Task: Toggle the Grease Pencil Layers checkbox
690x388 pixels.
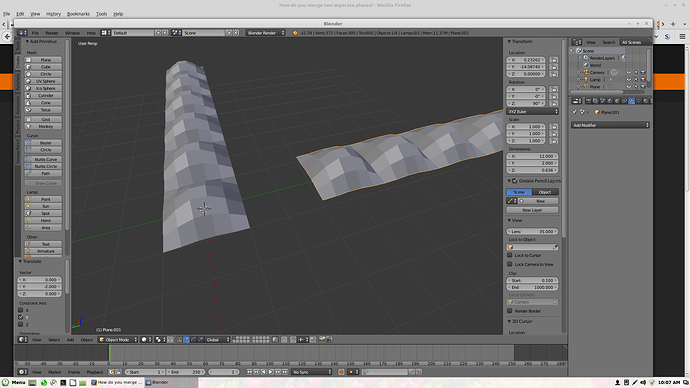Action: point(515,181)
